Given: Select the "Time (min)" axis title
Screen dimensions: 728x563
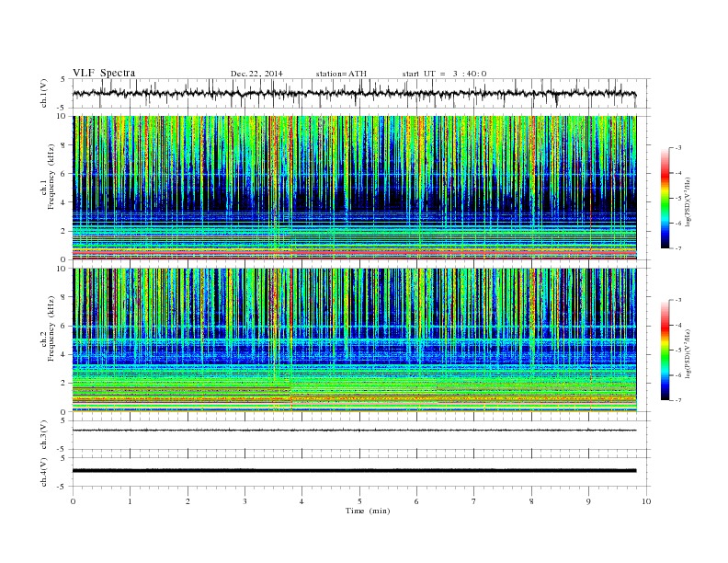Looking at the screenshot, I should (x=368, y=511).
